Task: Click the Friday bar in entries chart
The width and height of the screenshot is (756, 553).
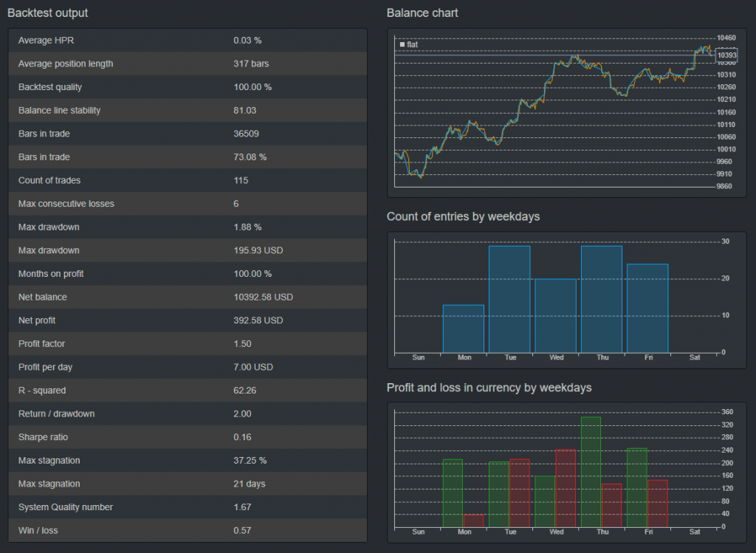Action: pyautogui.click(x=647, y=308)
